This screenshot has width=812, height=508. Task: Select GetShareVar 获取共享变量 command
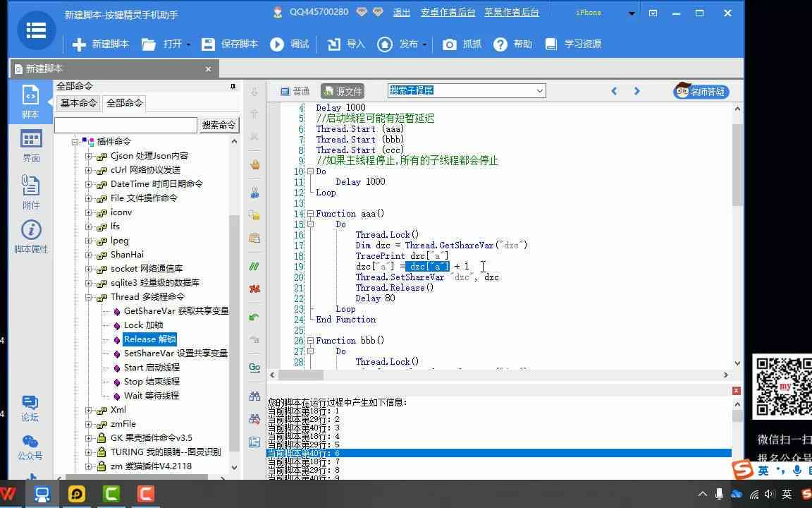pyautogui.click(x=176, y=311)
